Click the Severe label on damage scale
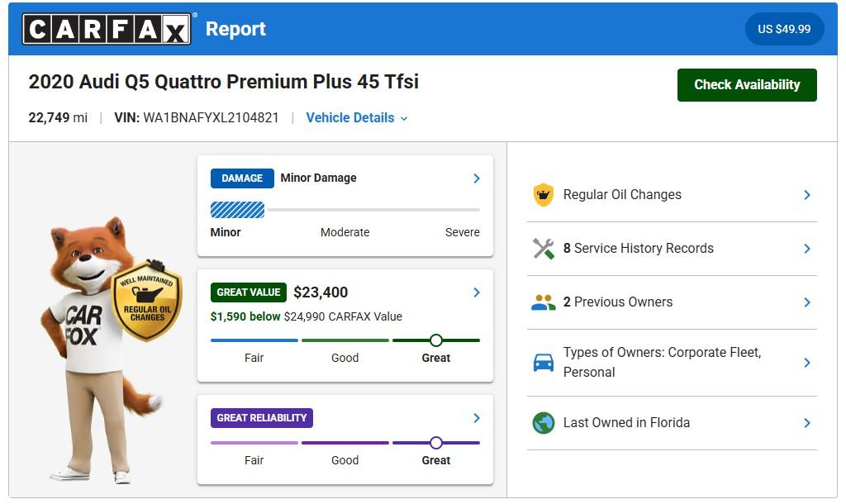 (463, 232)
